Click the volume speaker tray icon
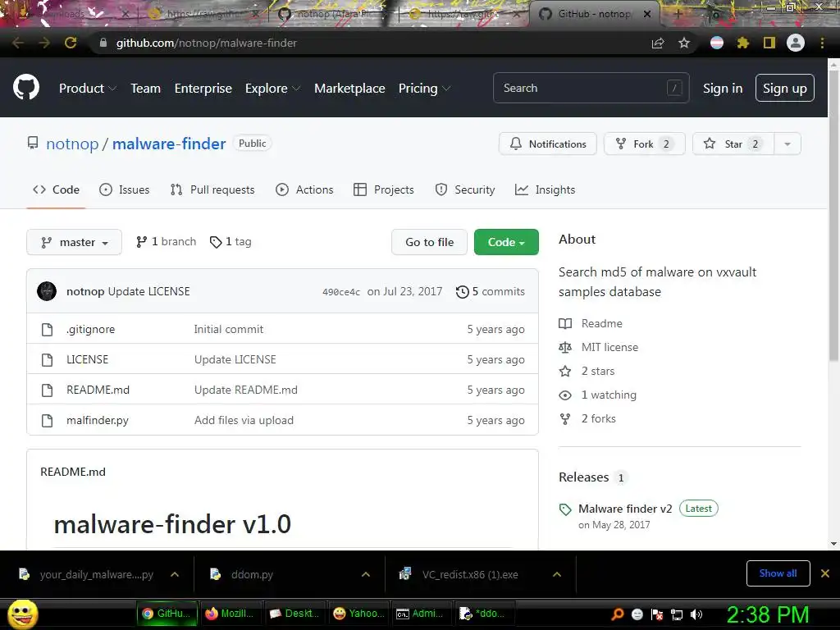This screenshot has height=630, width=840. tap(696, 614)
